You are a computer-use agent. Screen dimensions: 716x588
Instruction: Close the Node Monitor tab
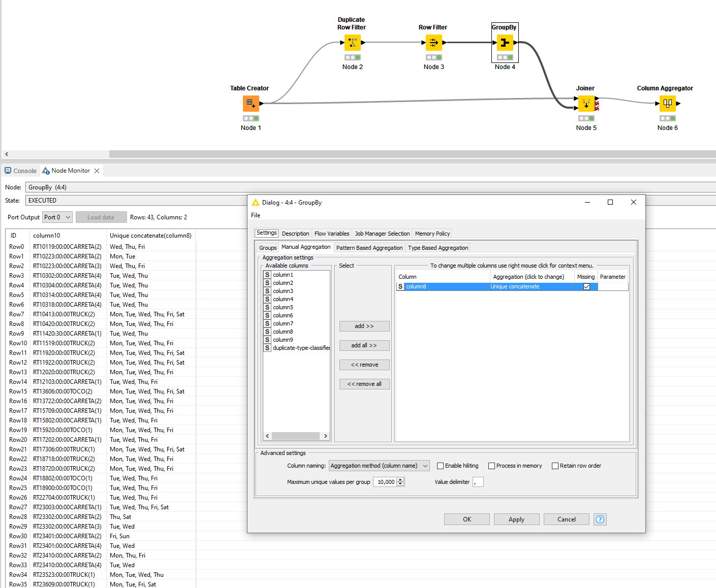point(97,171)
